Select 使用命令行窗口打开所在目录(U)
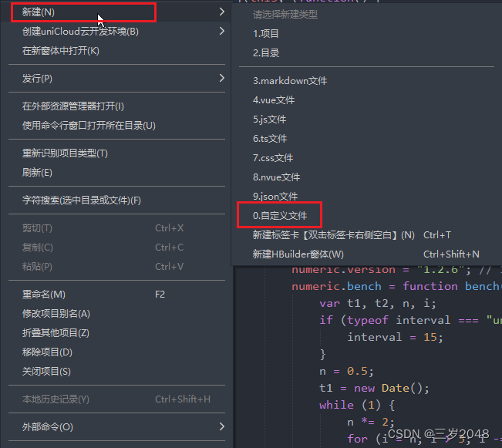Image resolution: width=502 pixels, height=448 pixels. 116,125
